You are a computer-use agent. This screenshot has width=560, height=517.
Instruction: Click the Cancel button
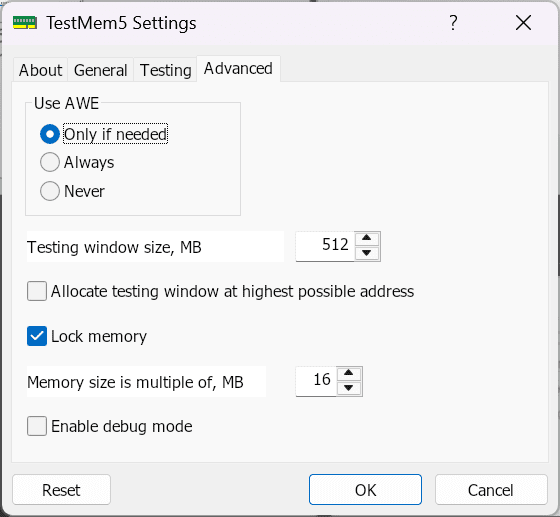click(491, 490)
